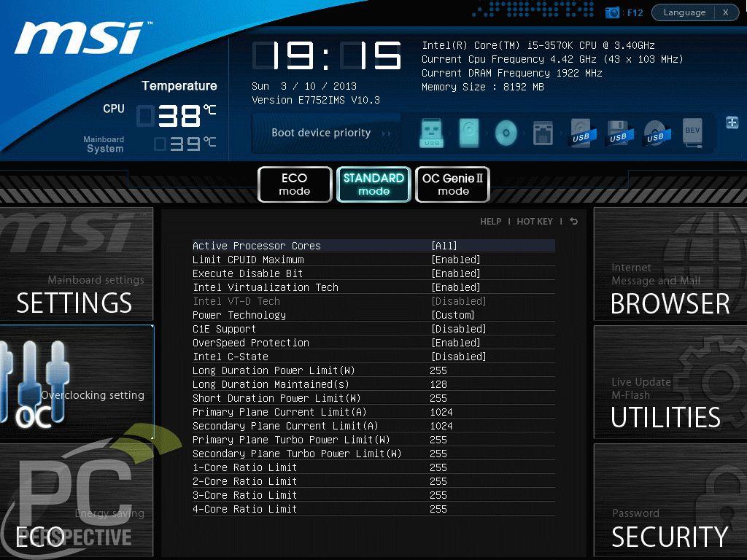Open the SETTINGS mainboard section
Viewport: 747px width, 560px height.
(x=76, y=264)
